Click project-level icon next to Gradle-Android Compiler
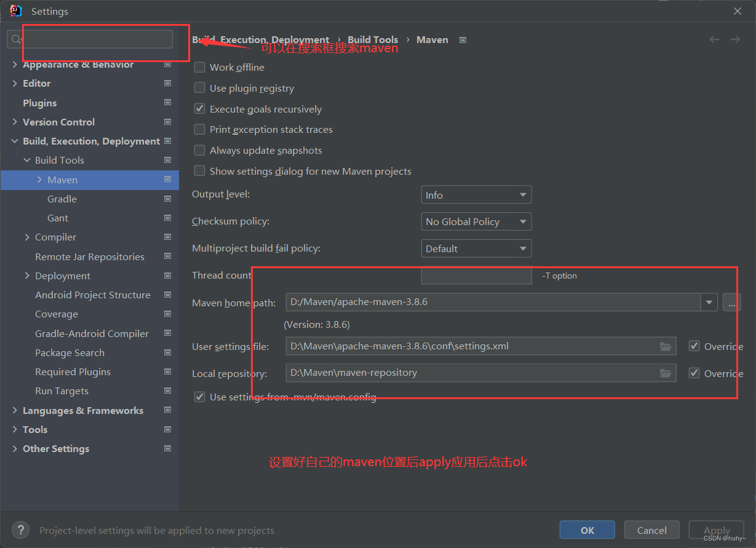Viewport: 756px width, 548px height. pos(167,333)
